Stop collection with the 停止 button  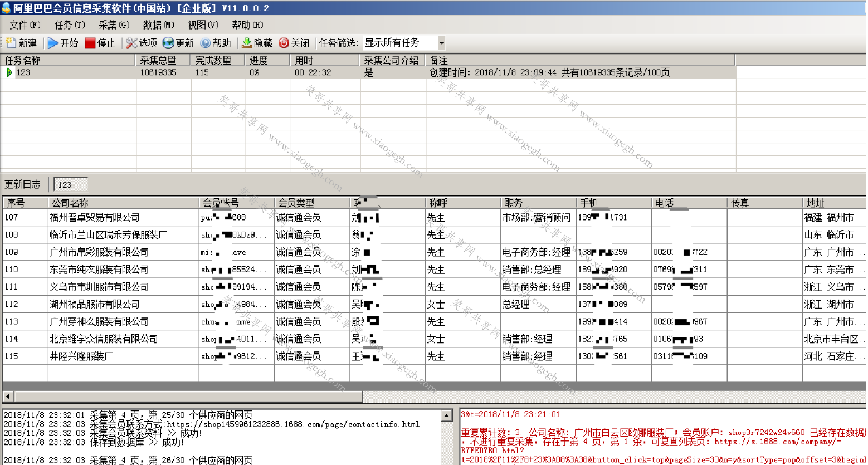pos(100,43)
